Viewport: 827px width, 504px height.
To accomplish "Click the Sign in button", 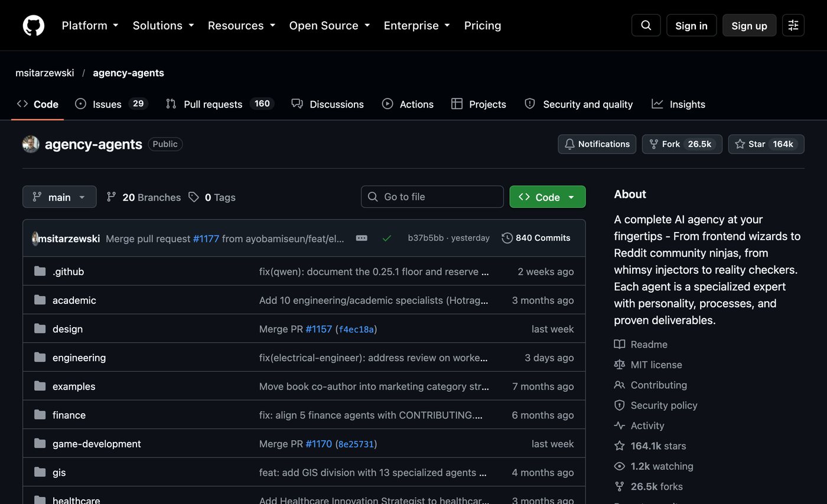I will point(692,25).
